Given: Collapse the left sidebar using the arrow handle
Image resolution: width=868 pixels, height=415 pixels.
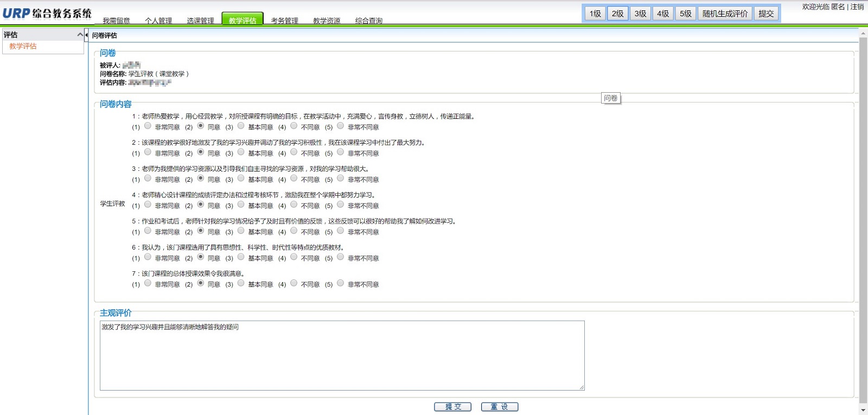Looking at the screenshot, I should 86,35.
